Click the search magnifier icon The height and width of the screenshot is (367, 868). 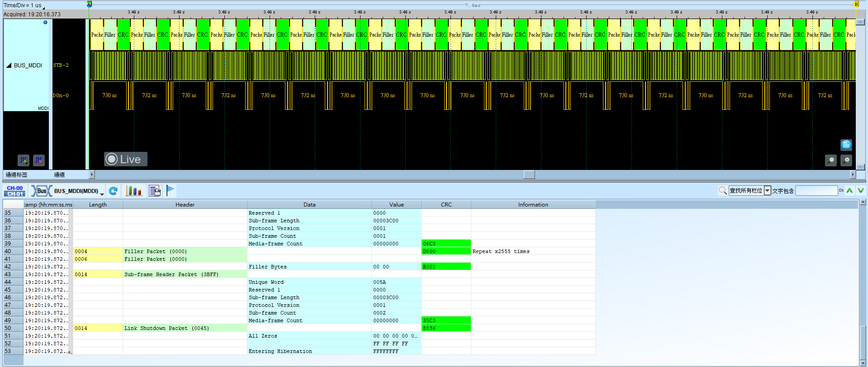(722, 191)
